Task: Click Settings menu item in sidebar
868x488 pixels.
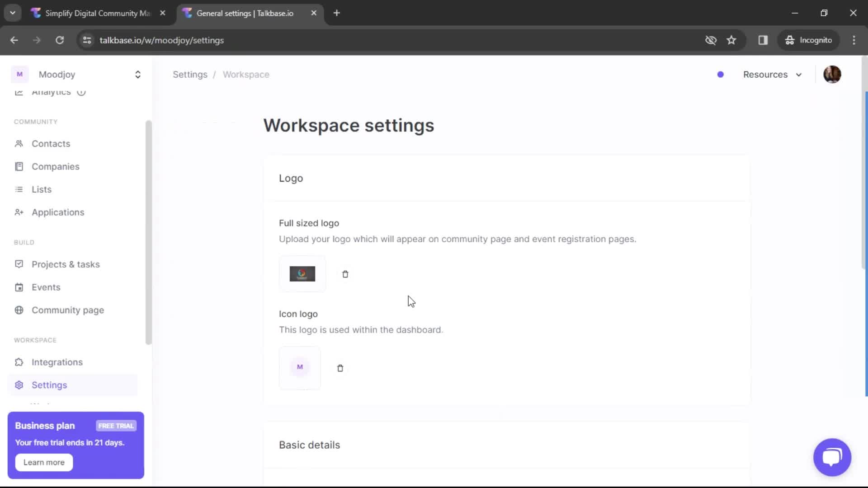Action: [49, 385]
